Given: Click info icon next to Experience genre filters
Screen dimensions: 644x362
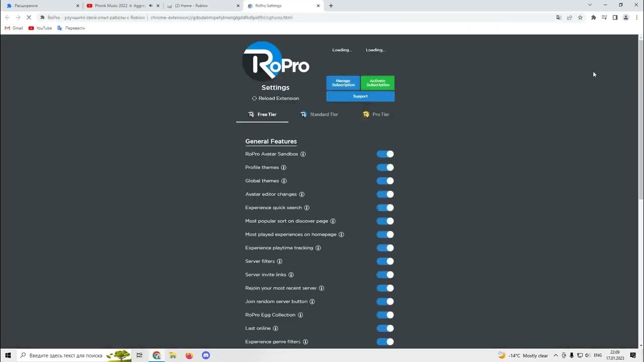Looking at the screenshot, I should 305,342.
